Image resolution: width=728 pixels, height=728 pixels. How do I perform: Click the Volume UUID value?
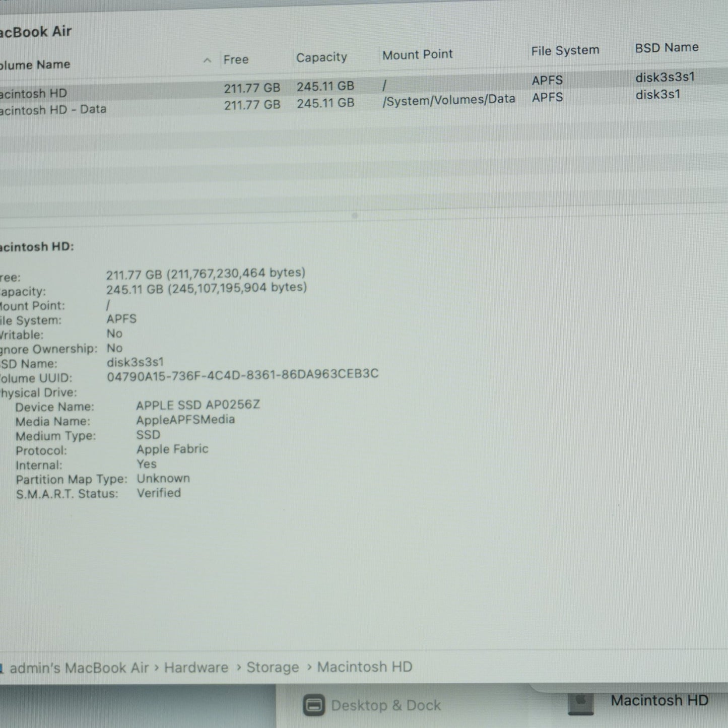click(x=242, y=374)
